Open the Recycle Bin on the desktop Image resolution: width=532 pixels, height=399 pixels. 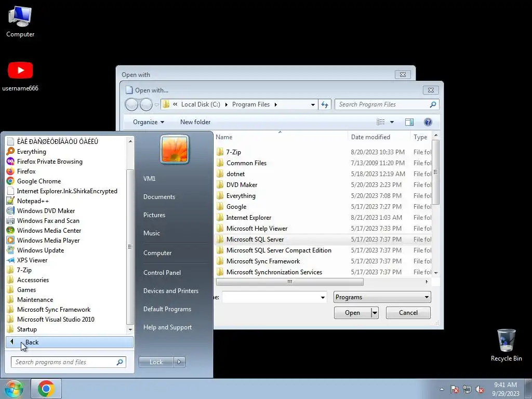pos(506,345)
